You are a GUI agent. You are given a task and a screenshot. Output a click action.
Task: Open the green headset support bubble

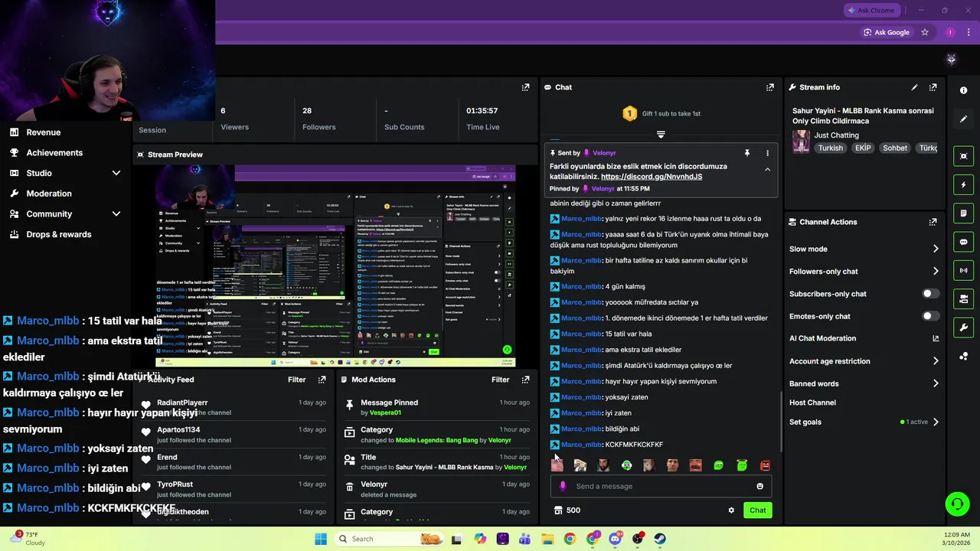[957, 504]
